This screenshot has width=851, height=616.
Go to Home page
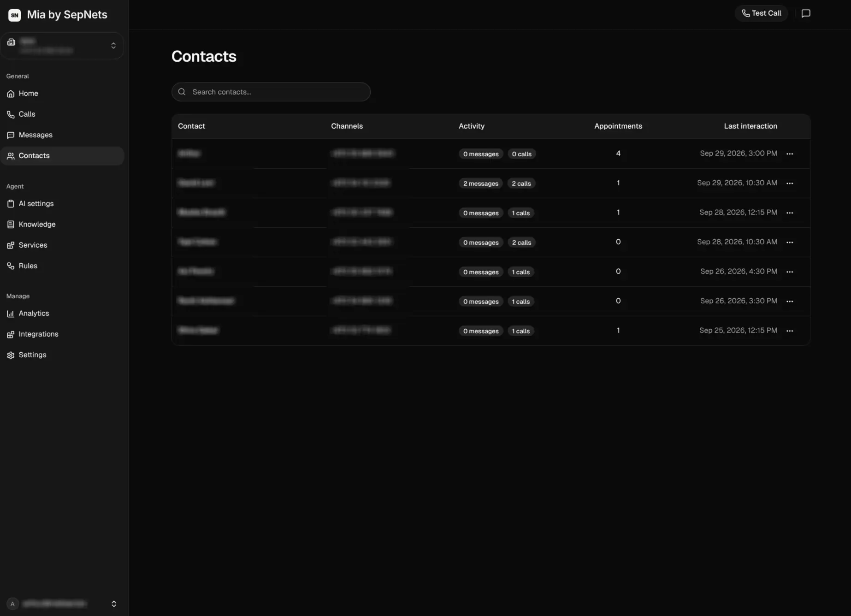(x=62, y=94)
